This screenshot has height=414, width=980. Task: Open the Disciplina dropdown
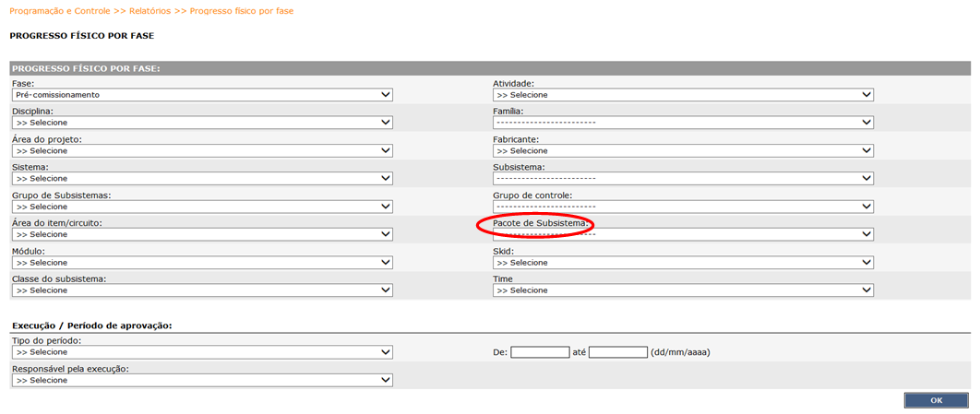pyautogui.click(x=202, y=123)
